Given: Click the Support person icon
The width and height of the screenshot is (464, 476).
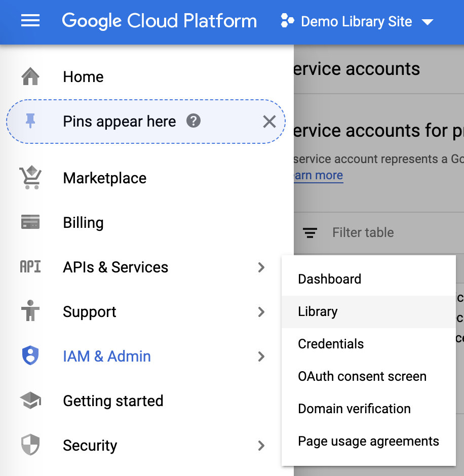Looking at the screenshot, I should (x=30, y=310).
